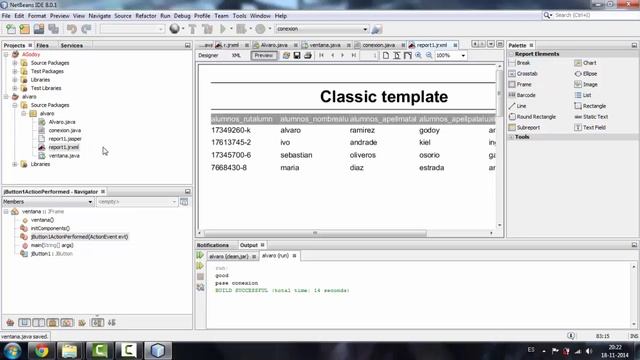
Task: Go to previous page of report preview
Action: coord(332,55)
